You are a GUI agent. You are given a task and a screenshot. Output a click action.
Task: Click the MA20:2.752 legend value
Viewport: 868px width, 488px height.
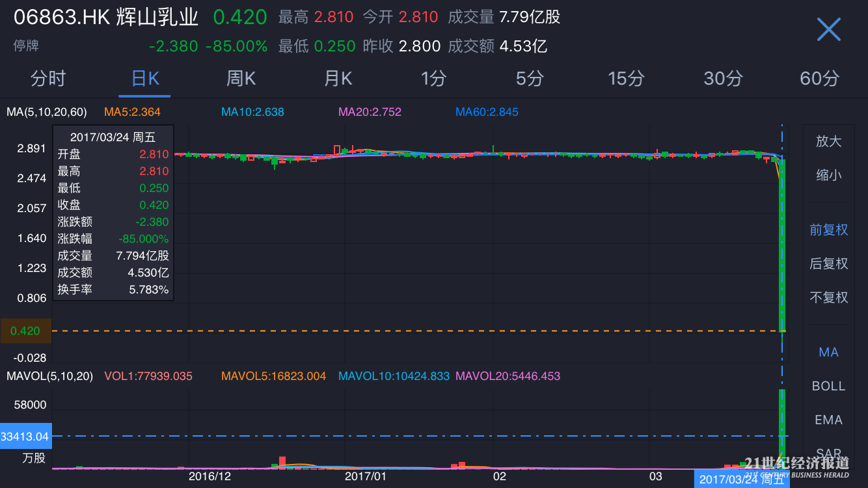point(370,112)
